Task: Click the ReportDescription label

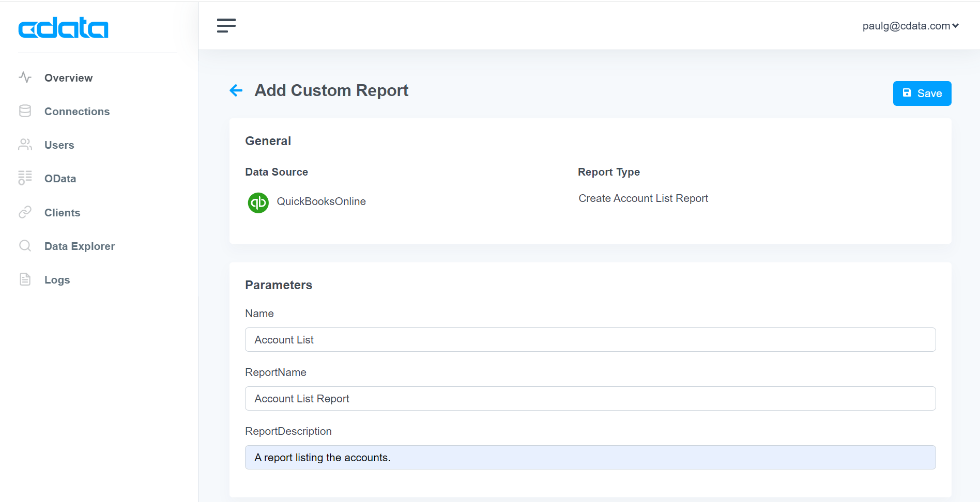Action: [288, 431]
